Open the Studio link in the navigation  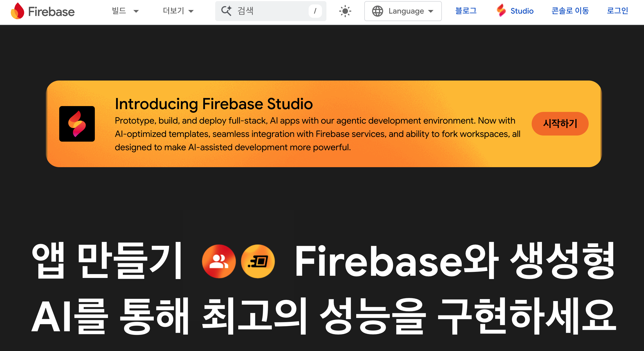pyautogui.click(x=522, y=11)
